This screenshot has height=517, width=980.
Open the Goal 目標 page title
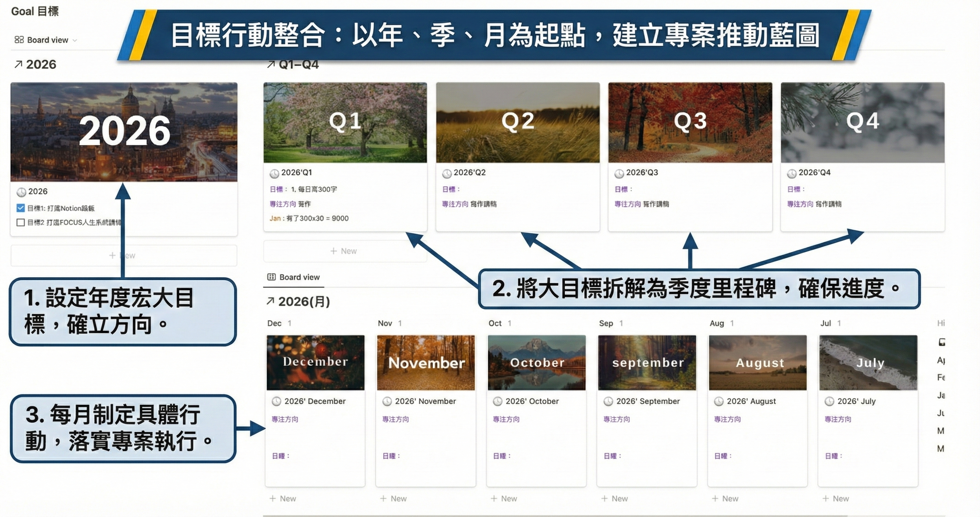click(35, 11)
